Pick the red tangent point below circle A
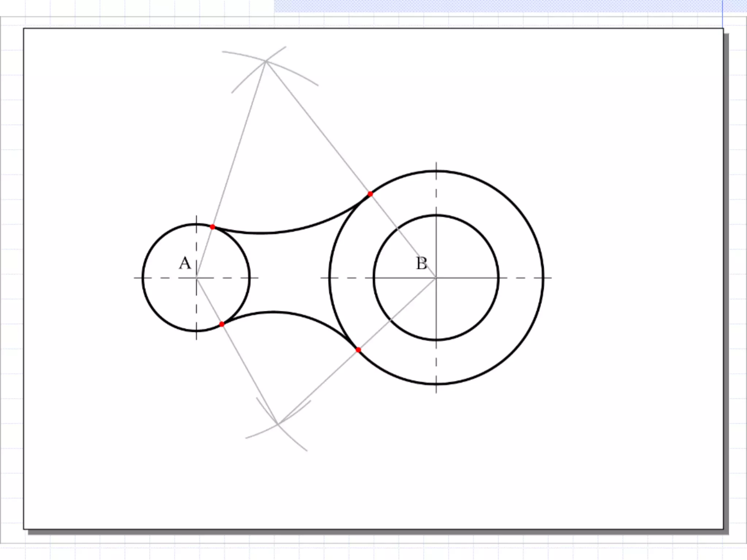The height and width of the screenshot is (560, 747). [x=222, y=324]
